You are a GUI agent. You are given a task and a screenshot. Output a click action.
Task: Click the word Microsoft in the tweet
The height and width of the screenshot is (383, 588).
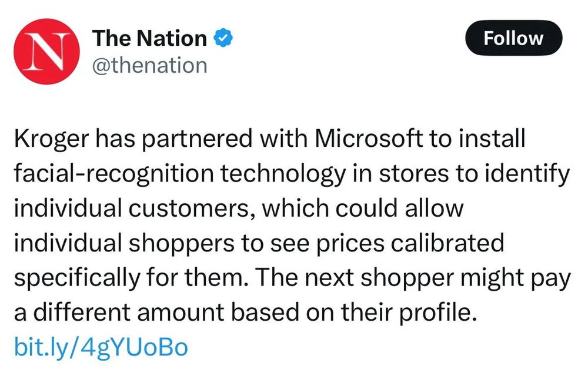(369, 138)
